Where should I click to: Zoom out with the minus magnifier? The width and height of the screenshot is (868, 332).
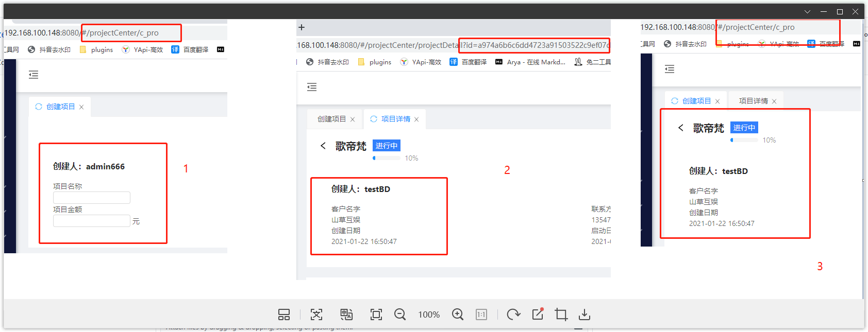pyautogui.click(x=400, y=314)
